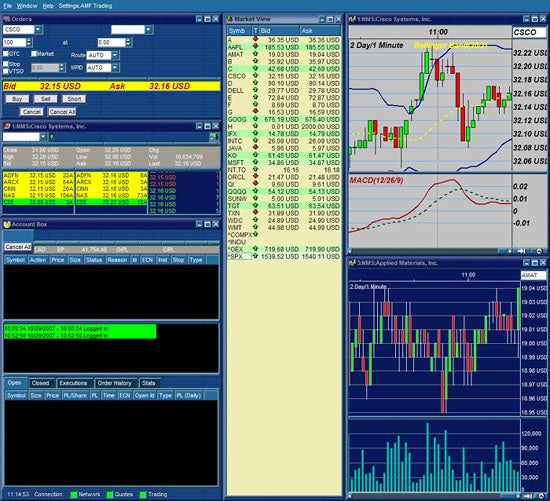Click the green up arrow in MSFT row
Screen dimensions: 550x501
255,162
